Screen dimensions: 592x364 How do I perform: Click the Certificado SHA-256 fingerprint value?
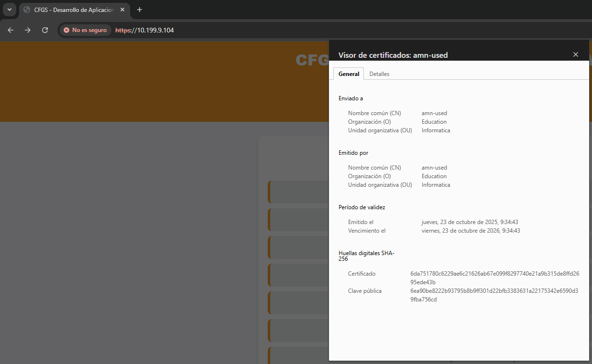494,278
